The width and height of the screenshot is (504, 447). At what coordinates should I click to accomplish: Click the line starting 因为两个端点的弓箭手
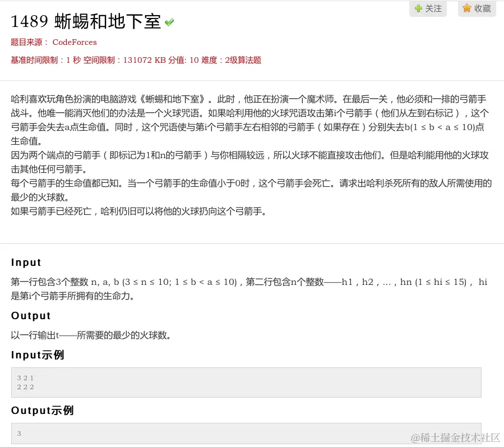tap(249, 162)
